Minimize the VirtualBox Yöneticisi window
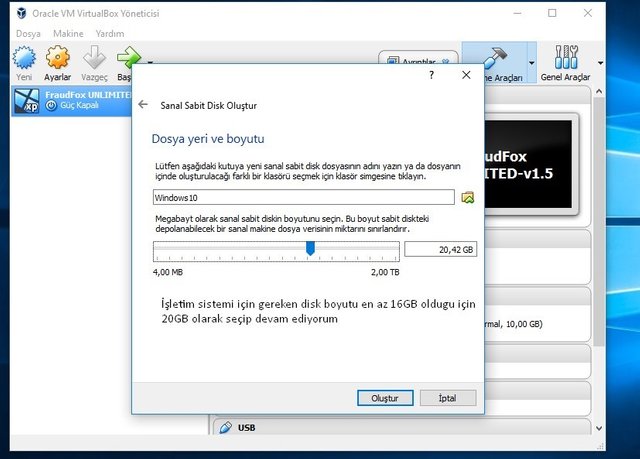This screenshot has height=459, width=640. [x=517, y=13]
